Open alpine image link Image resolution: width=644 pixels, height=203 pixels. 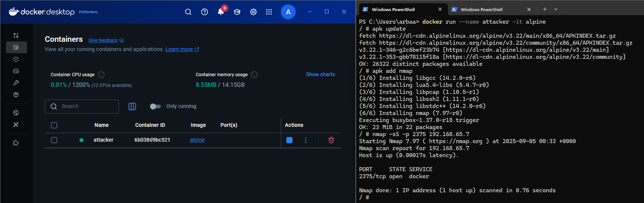point(197,140)
